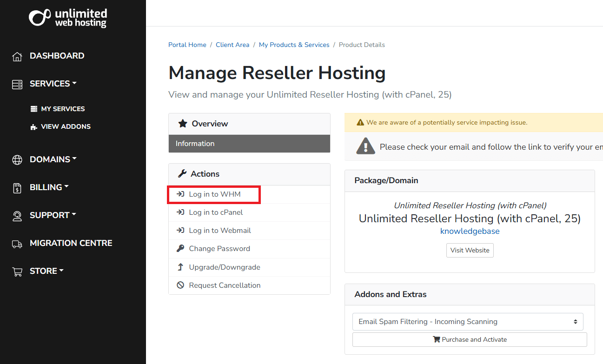Viewport: 603px width, 364px height.
Task: Click the Billing invoice icon
Action: click(x=17, y=188)
